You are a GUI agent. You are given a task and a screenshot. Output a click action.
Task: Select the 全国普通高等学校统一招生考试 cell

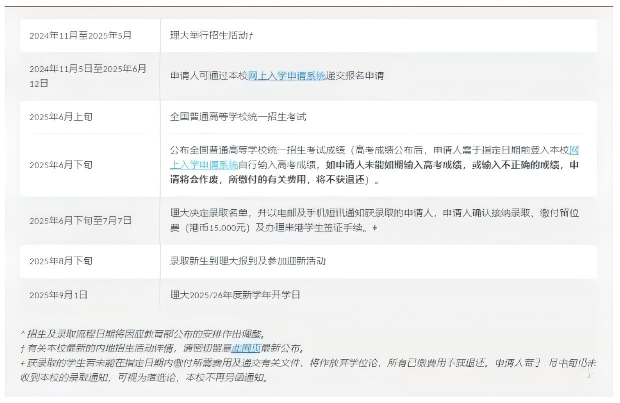click(x=236, y=117)
